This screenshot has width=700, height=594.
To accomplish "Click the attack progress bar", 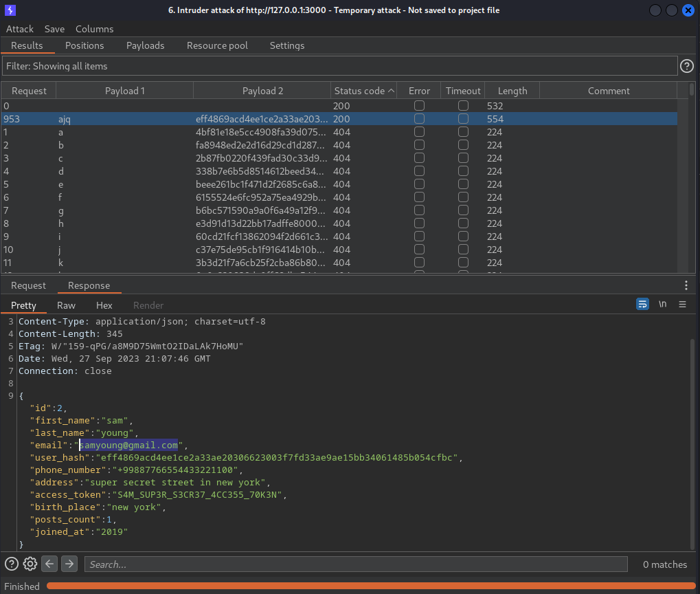I will tap(371, 586).
